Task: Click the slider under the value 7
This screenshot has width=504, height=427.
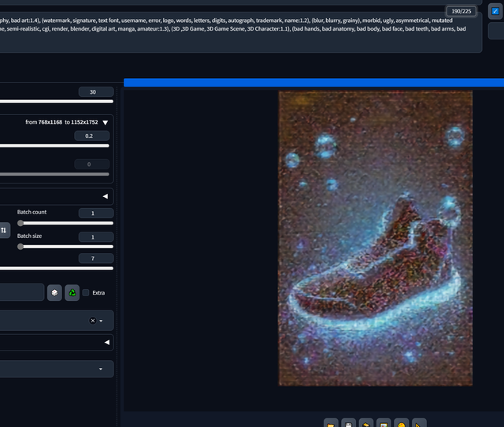Action: (57, 268)
